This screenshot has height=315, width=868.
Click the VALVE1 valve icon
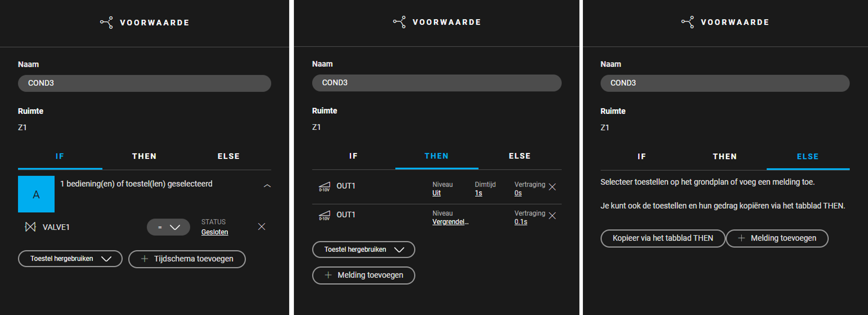pyautogui.click(x=30, y=227)
